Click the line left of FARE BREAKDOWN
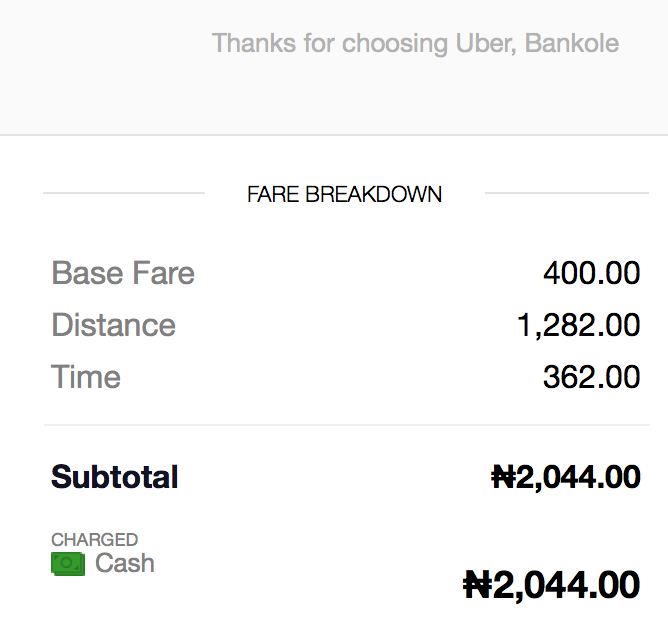Viewport: 668px width, 644px height. point(124,193)
